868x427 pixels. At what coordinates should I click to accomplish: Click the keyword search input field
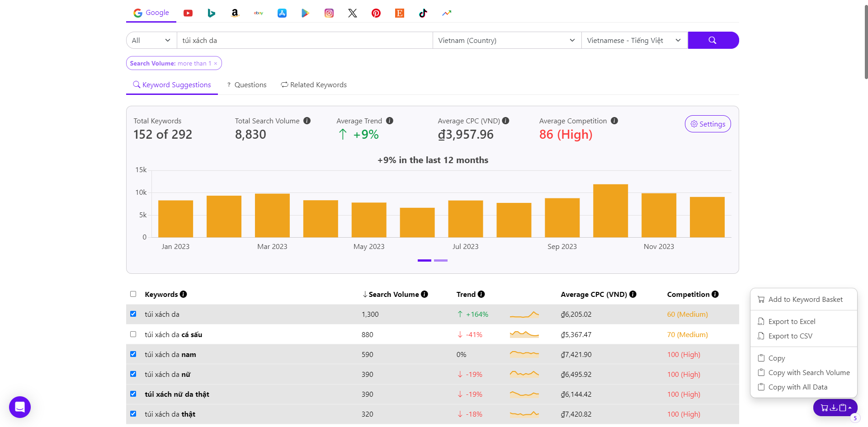click(x=305, y=40)
